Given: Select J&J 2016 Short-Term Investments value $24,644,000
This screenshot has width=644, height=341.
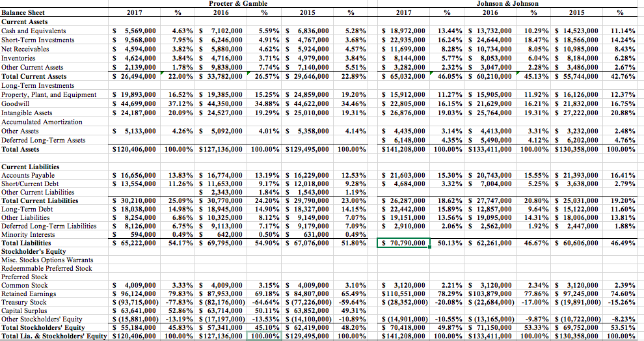Looking at the screenshot, I should (490, 40).
